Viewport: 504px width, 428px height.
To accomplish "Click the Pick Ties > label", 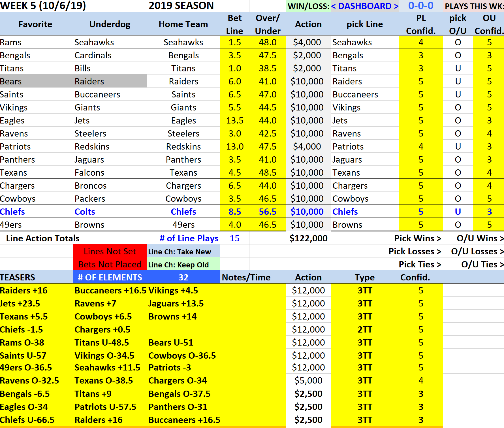I will click(x=420, y=265).
